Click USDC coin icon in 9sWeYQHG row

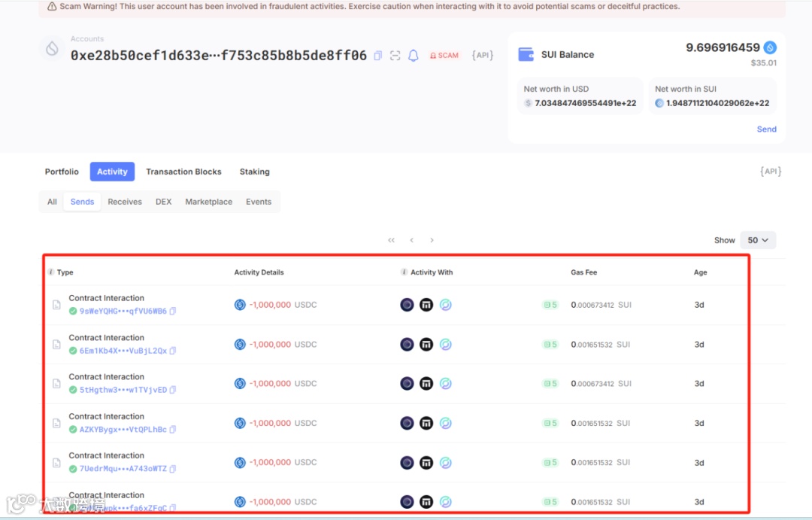pyautogui.click(x=240, y=305)
